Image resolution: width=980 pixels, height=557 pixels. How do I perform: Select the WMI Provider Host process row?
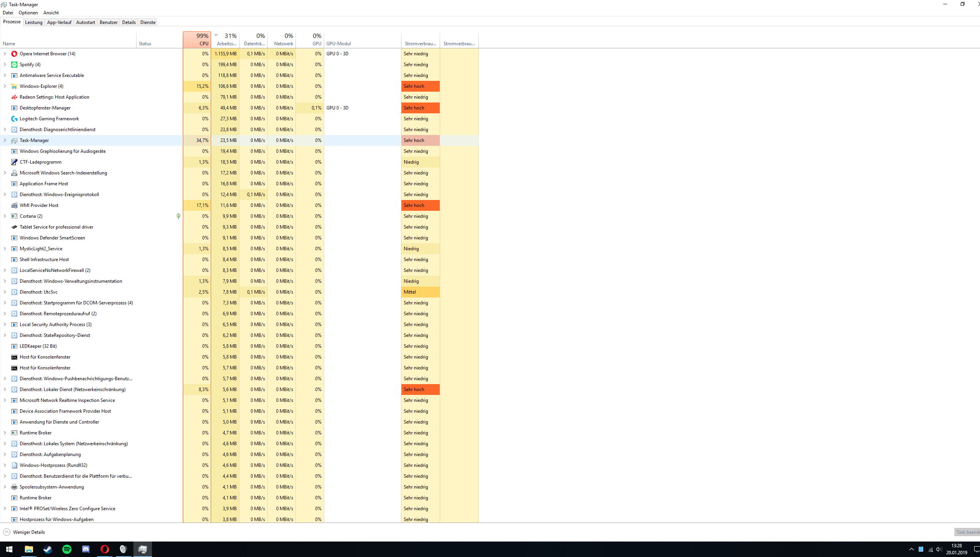(x=39, y=205)
